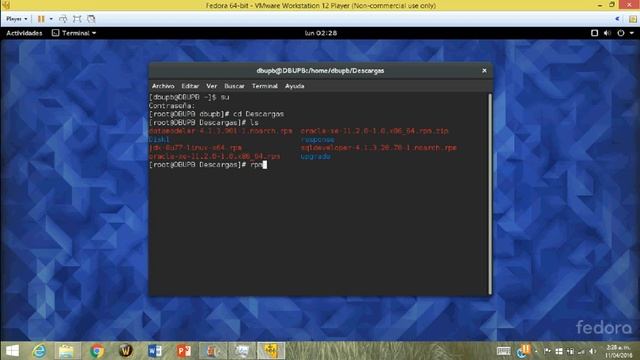640x360 pixels.
Task: Open the power options arrow beside the pause button
Action: click(51, 19)
